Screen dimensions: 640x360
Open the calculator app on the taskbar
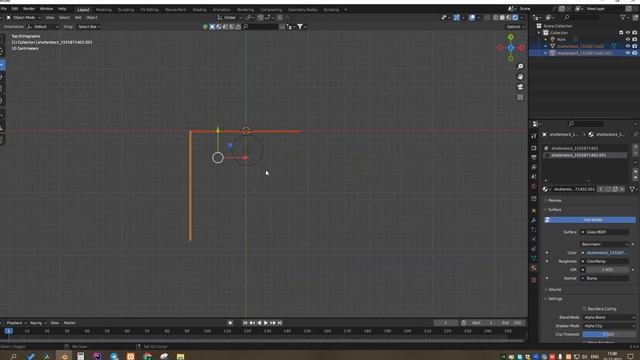80,356
